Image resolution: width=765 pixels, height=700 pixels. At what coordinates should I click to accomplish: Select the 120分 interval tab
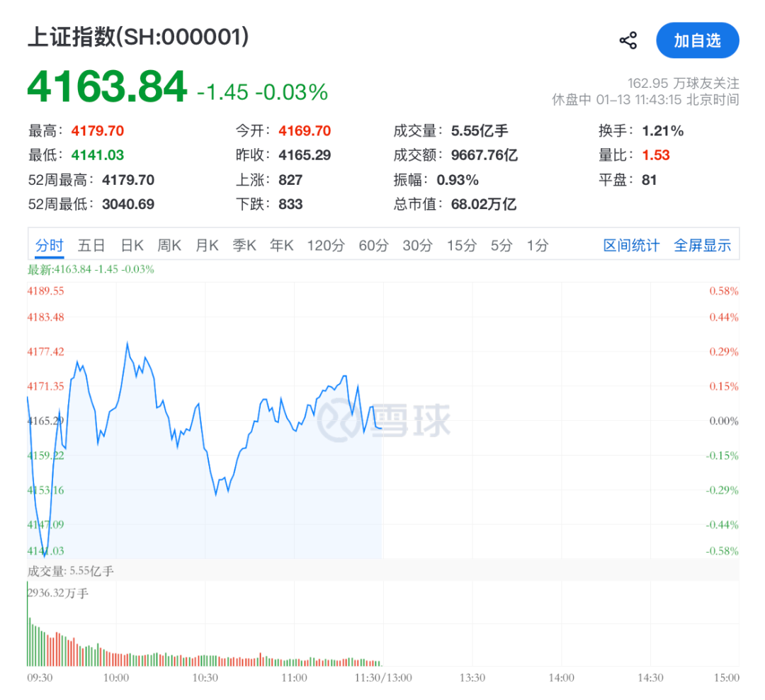click(326, 246)
